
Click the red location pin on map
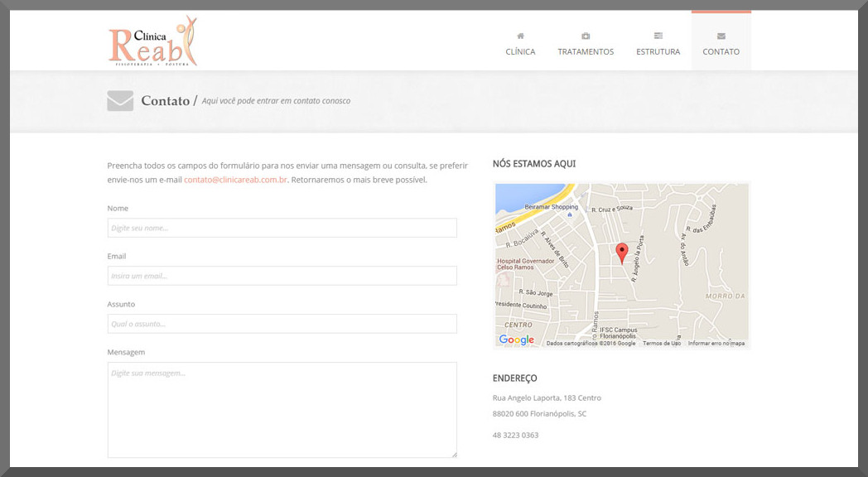(x=622, y=253)
